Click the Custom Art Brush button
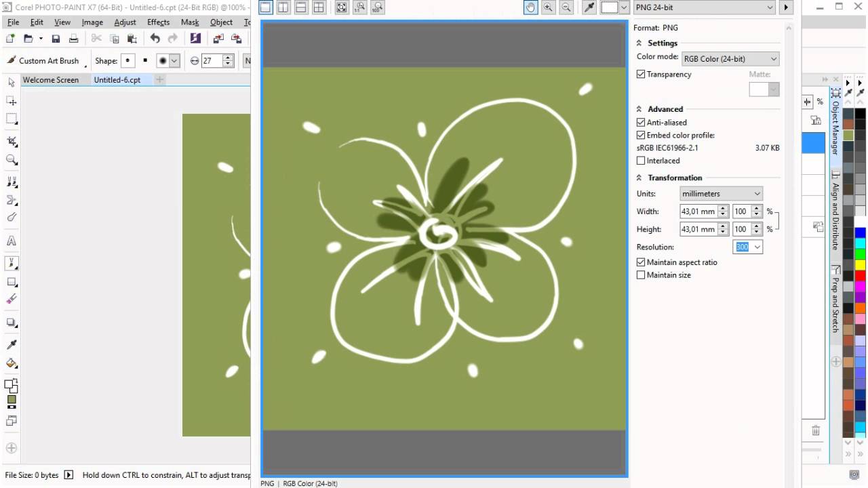This screenshot has width=868, height=488. 47,61
